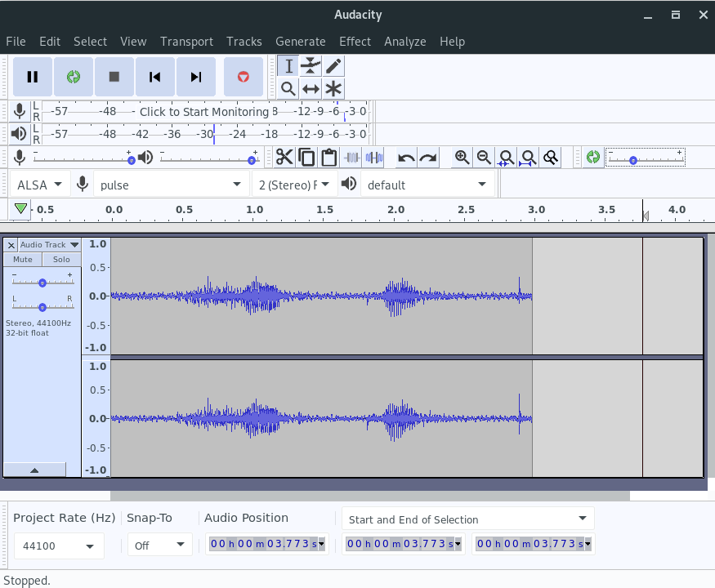Open the default playback device dropdown
Viewport: 715px width, 588px height.
click(x=427, y=185)
